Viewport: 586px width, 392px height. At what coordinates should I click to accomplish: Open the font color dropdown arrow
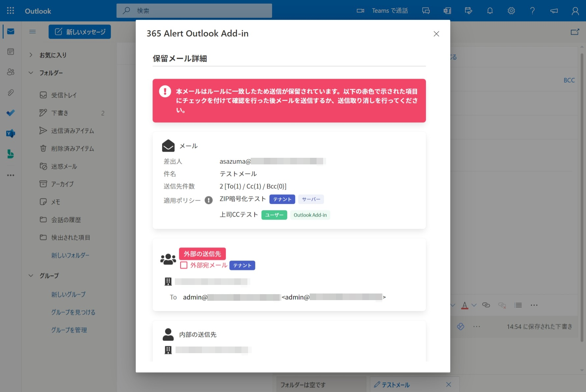[474, 305]
